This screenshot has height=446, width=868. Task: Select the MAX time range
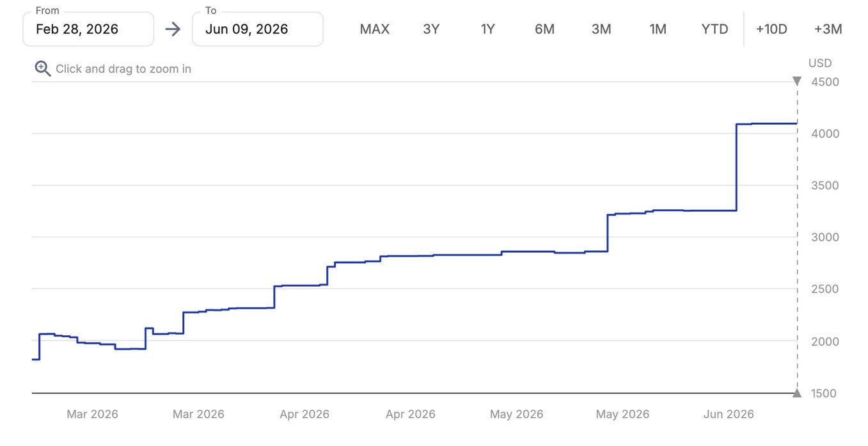pos(375,29)
